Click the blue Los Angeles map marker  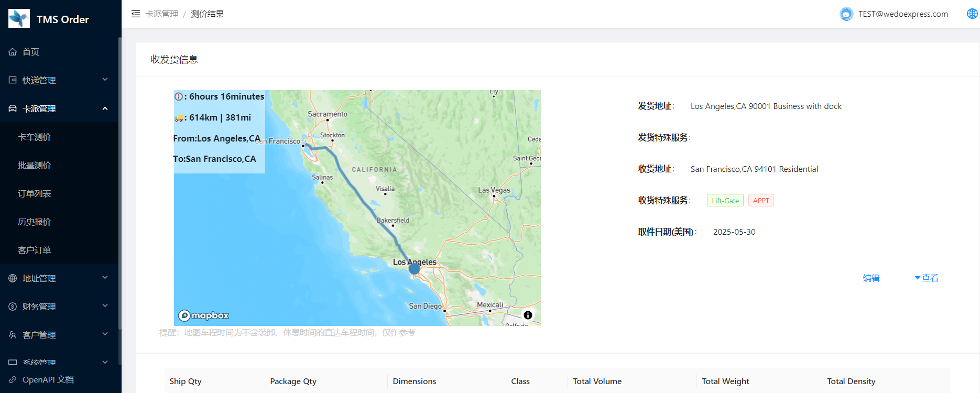click(x=414, y=269)
